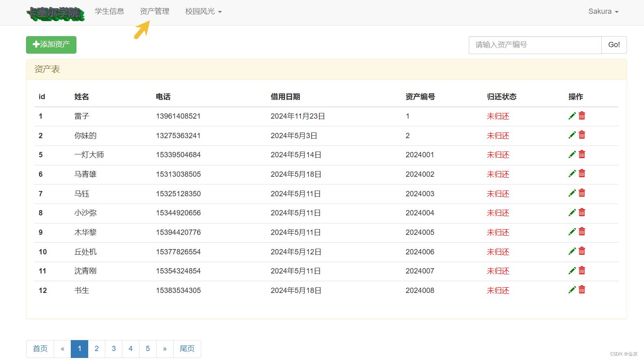Image resolution: width=644 pixels, height=360 pixels.
Task: Click asset number 2024008
Action: [x=420, y=291]
